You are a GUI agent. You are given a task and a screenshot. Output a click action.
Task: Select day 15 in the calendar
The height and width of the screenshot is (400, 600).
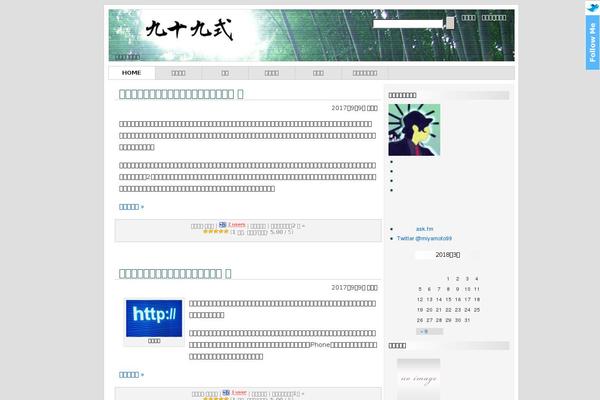coord(448,299)
